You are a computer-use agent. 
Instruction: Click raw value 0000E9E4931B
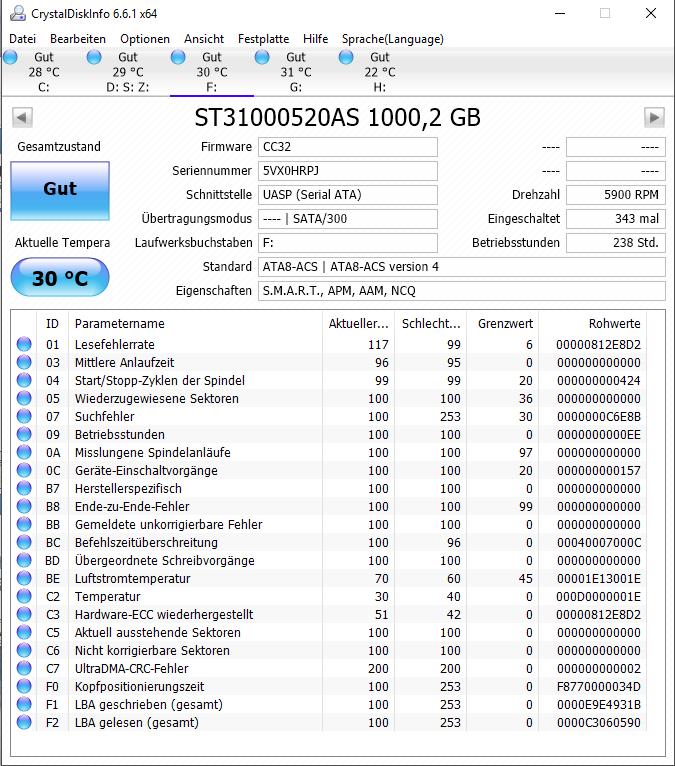coord(599,704)
